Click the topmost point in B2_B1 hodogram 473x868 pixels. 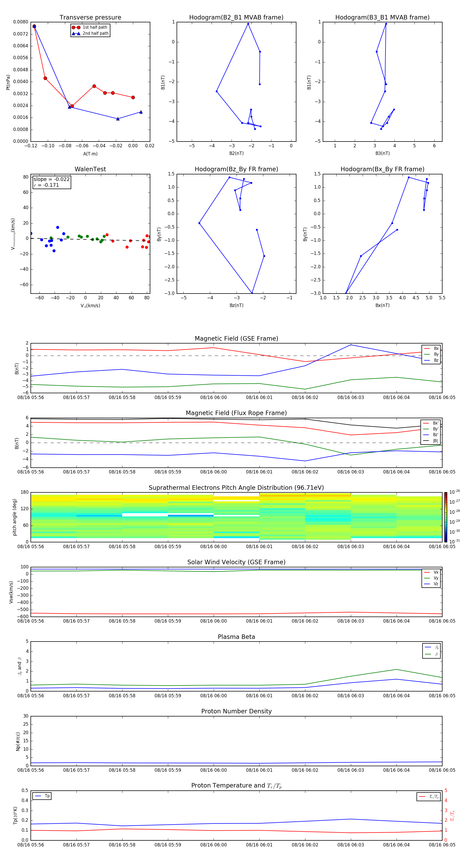click(x=248, y=24)
